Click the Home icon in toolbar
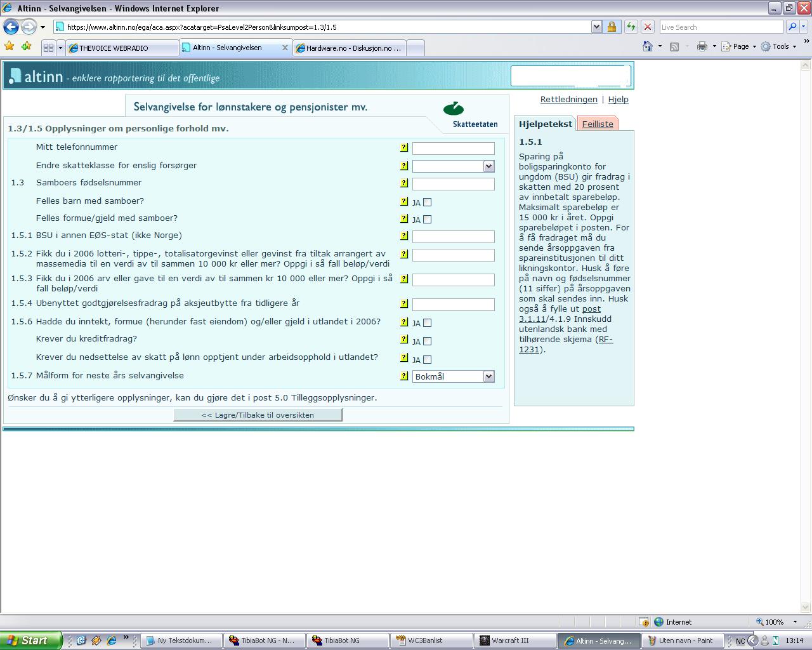The image size is (812, 650). click(x=647, y=46)
